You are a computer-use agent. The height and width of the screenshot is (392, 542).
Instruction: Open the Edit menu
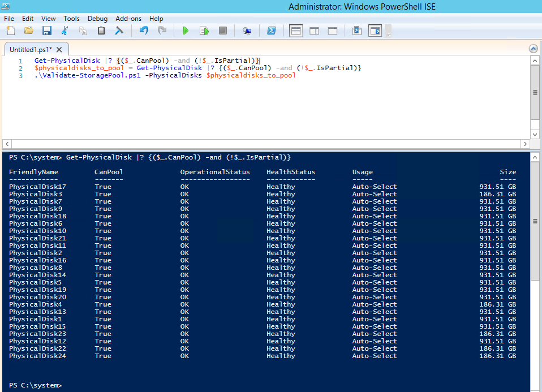(28, 19)
